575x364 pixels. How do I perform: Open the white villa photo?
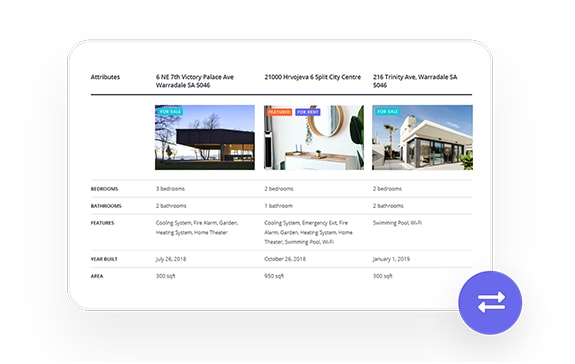(422, 137)
